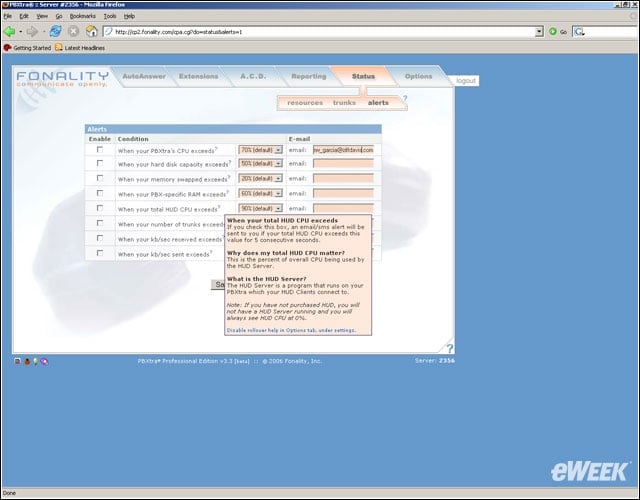The width and height of the screenshot is (640, 500).
Task: Enable the total HUD CPU exceeds alert
Action: tap(100, 208)
